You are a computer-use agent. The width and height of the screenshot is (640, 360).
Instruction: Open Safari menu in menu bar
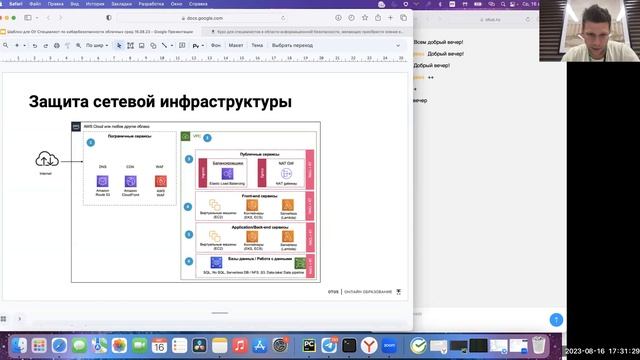[x=16, y=4]
